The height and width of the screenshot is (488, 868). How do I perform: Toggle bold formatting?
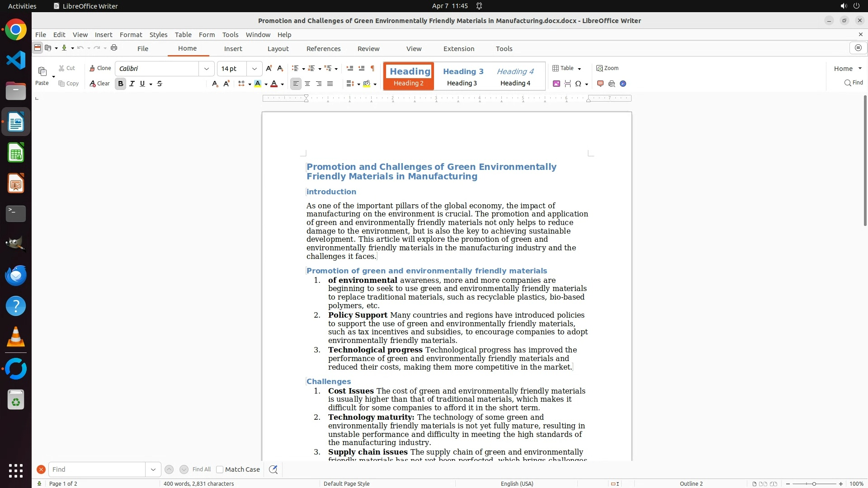pos(120,84)
